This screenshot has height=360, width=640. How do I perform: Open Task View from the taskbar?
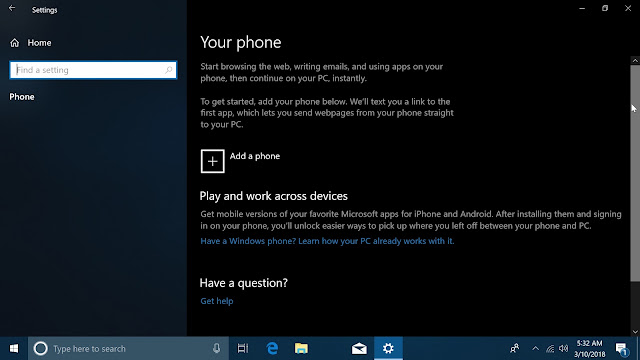pos(243,349)
